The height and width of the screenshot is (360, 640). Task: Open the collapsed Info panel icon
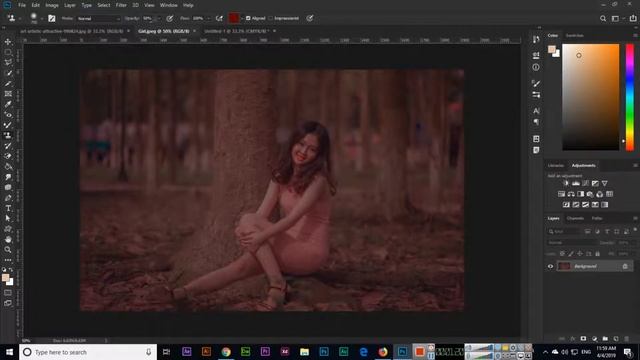536,67
